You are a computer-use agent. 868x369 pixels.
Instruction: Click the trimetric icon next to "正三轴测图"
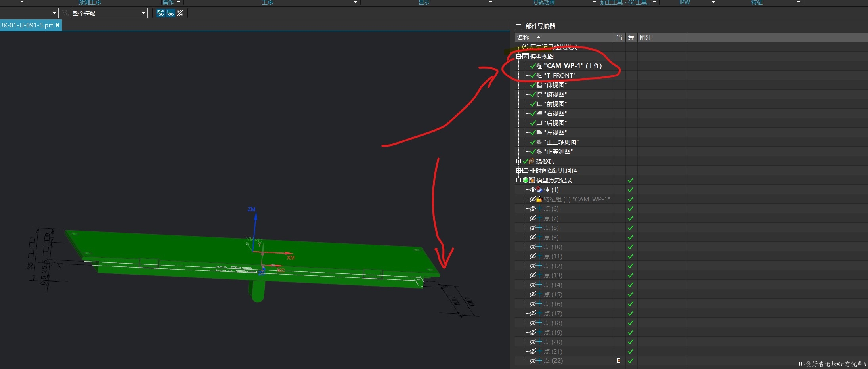click(539, 142)
